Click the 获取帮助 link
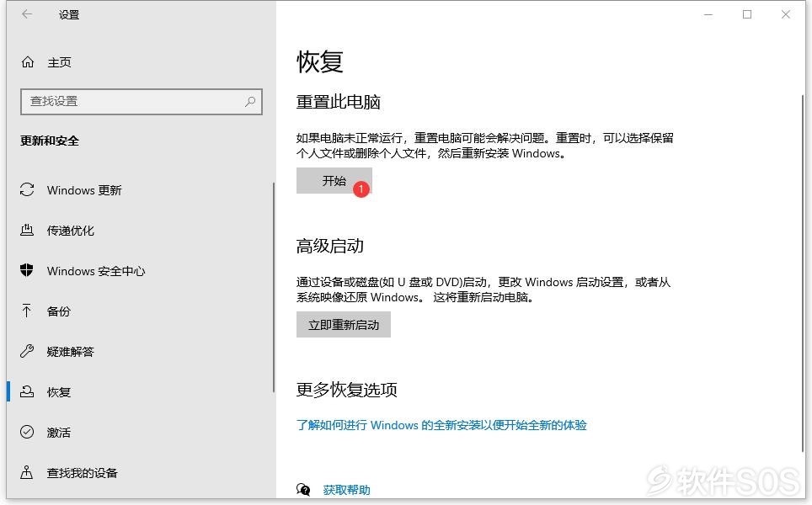The height and width of the screenshot is (505, 812). pos(346,490)
